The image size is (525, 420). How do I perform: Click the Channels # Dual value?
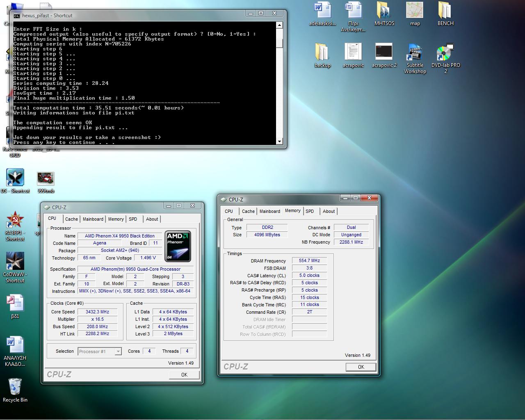pyautogui.click(x=351, y=228)
